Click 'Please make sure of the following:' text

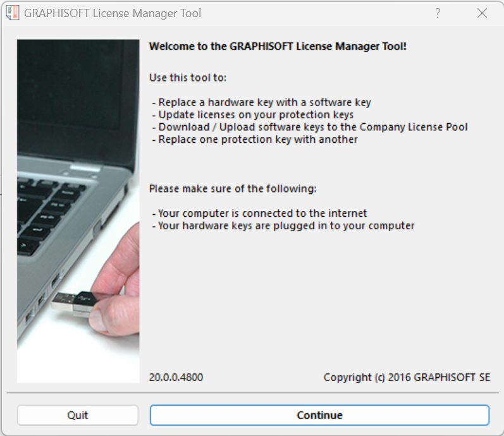tap(232, 188)
